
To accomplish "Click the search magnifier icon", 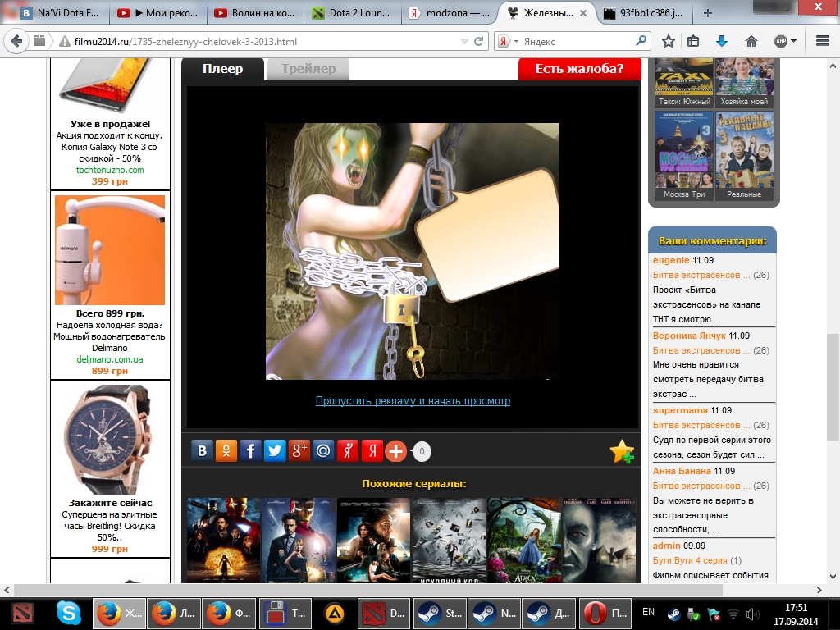I will pos(641,41).
